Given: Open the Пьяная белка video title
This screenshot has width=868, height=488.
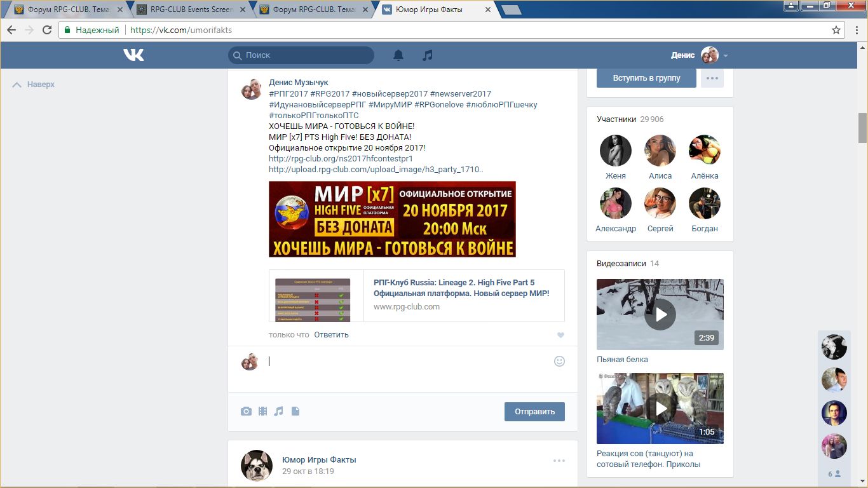Looking at the screenshot, I should pyautogui.click(x=622, y=360).
